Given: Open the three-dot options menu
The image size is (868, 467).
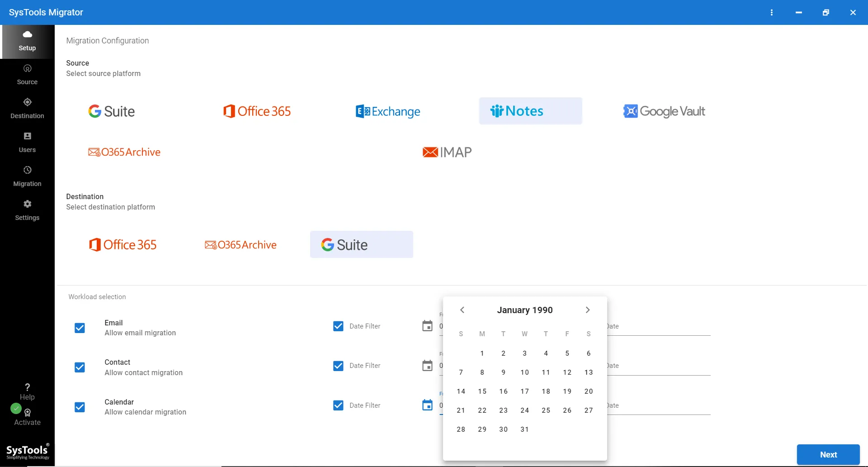Looking at the screenshot, I should pyautogui.click(x=772, y=12).
